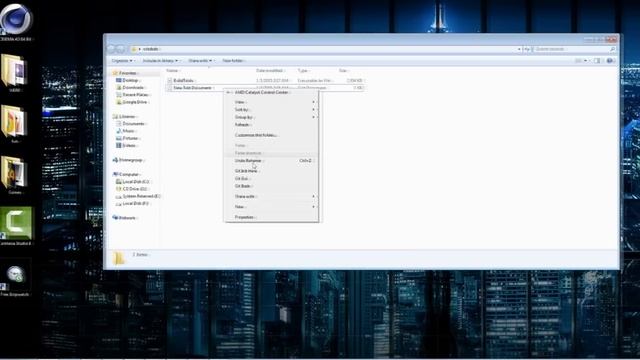Click the folder icon in the details pane
Image resolution: width=640 pixels, height=360 pixels.
click(x=119, y=258)
